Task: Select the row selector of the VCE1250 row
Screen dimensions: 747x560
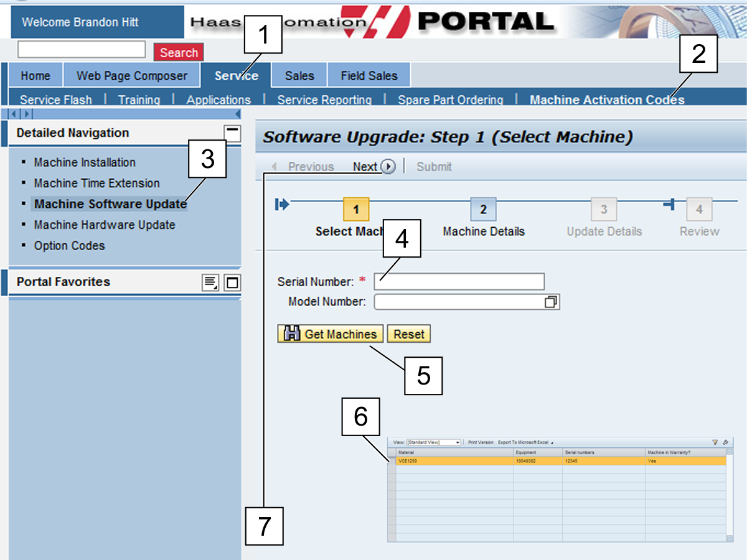Action: tap(392, 461)
